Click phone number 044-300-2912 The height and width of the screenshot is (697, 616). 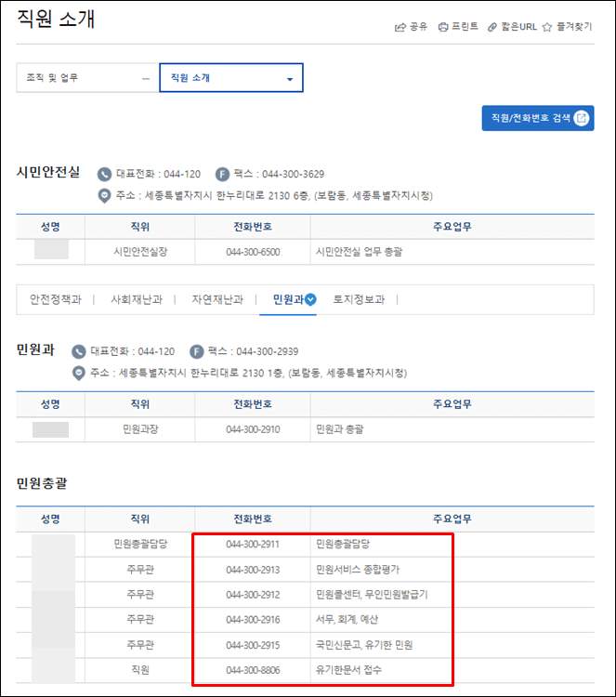[253, 595]
